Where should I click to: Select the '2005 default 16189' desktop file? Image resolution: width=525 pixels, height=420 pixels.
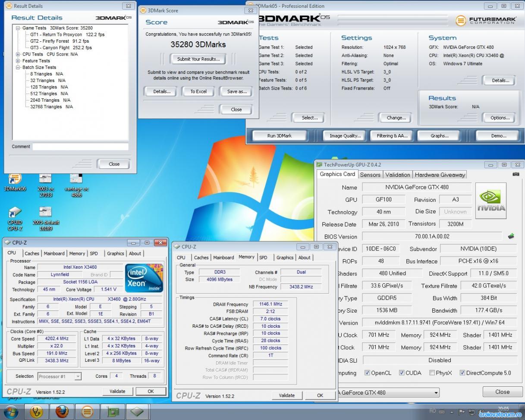pyautogui.click(x=45, y=219)
